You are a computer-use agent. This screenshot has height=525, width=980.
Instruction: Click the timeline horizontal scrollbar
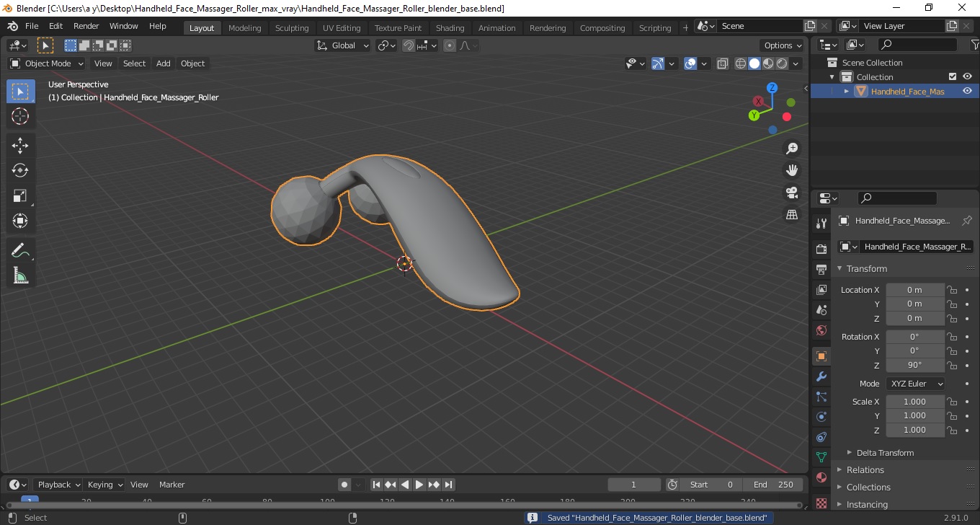(404, 505)
